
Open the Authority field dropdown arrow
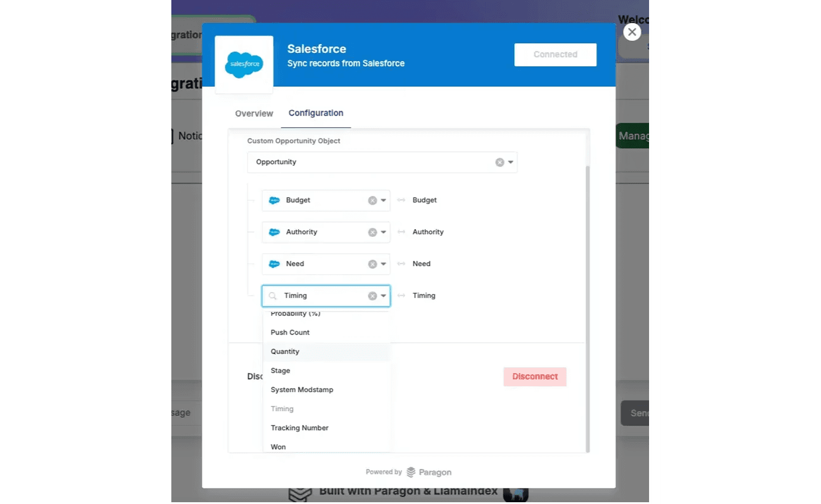point(384,232)
